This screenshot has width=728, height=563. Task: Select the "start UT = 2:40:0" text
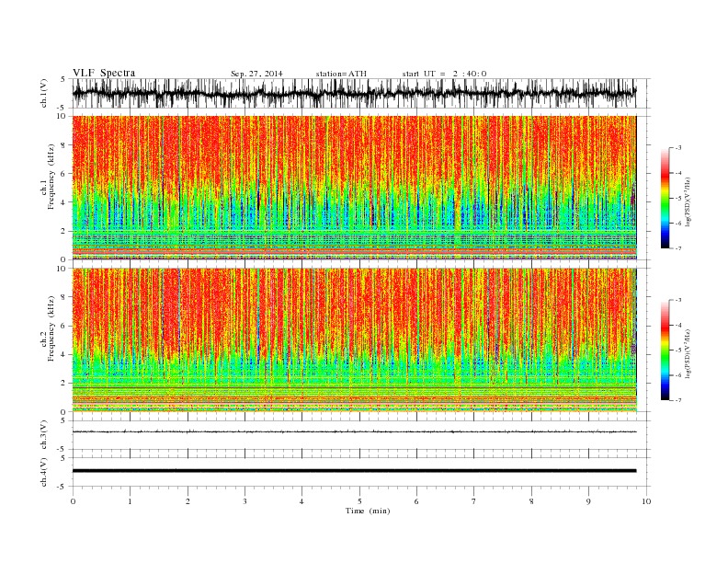(444, 74)
